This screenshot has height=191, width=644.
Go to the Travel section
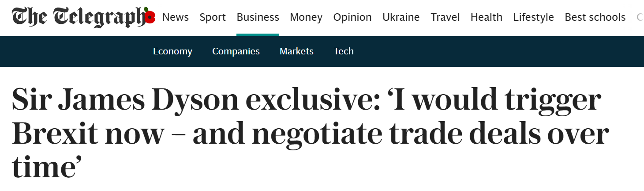[445, 18]
